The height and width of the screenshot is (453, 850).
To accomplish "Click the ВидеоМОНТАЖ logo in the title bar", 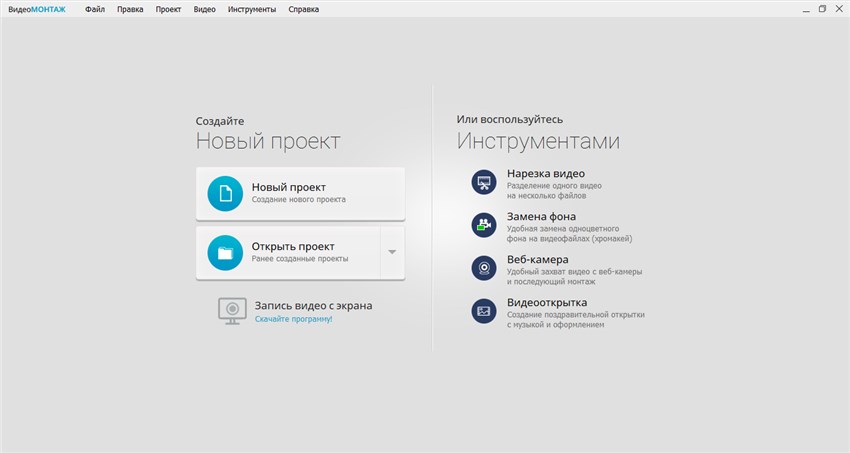I will 36,9.
